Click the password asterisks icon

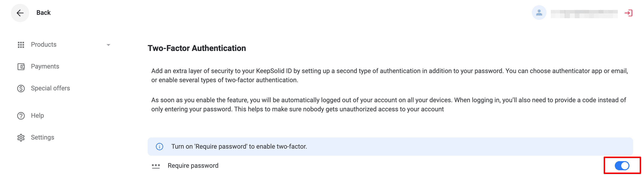pos(156,166)
